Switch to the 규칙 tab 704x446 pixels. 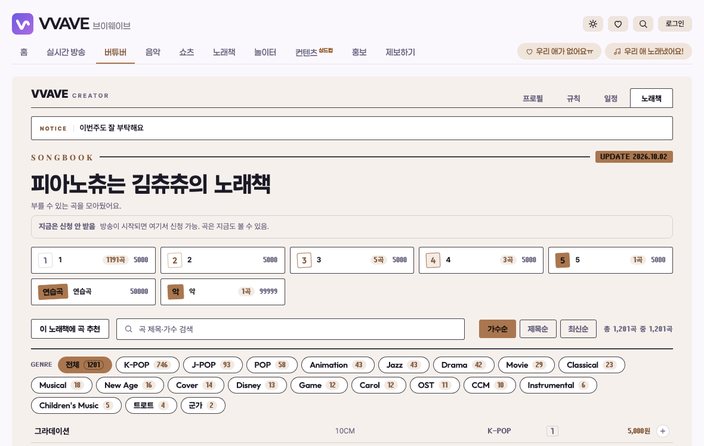[x=573, y=98]
